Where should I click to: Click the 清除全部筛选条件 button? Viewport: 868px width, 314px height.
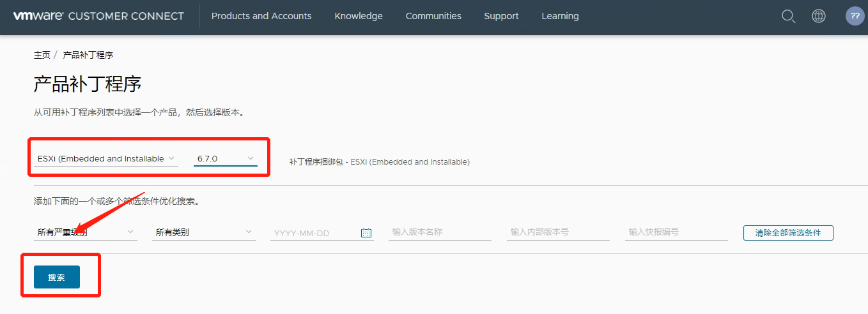coord(788,233)
